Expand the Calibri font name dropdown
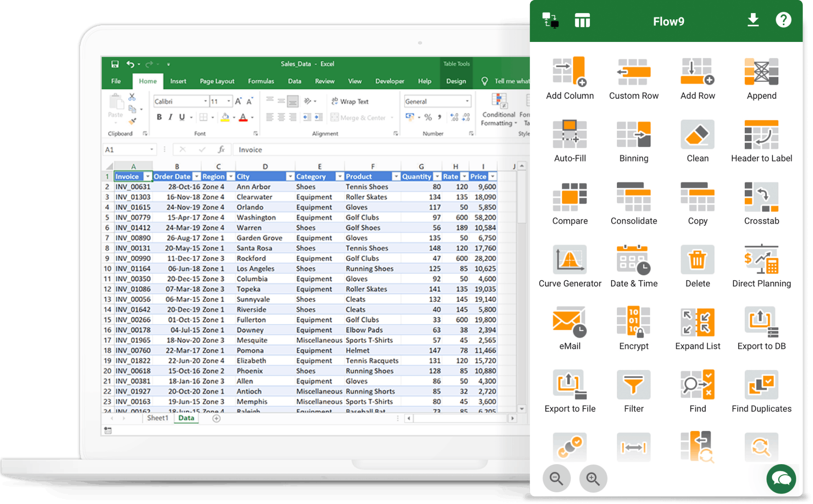This screenshot has width=813, height=504. [205, 101]
